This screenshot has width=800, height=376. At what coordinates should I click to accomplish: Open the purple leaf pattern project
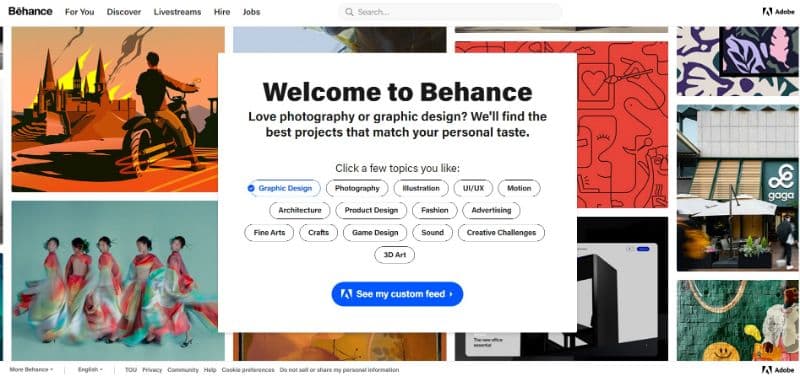click(738, 61)
